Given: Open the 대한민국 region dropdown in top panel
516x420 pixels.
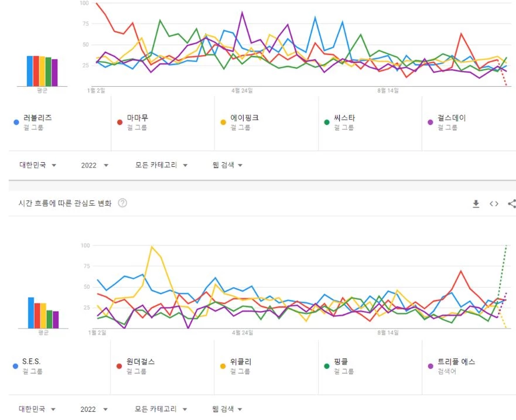Looking at the screenshot, I should pyautogui.click(x=38, y=165).
